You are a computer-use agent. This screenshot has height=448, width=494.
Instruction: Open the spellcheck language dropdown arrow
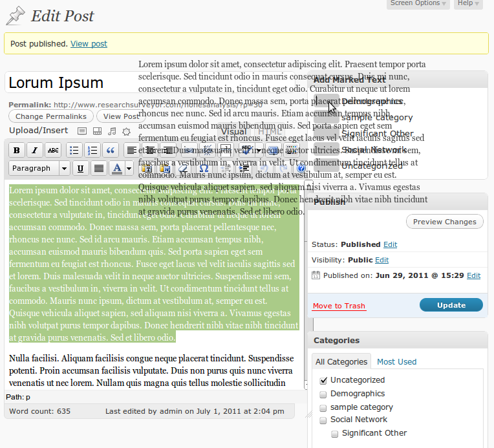[259, 151]
